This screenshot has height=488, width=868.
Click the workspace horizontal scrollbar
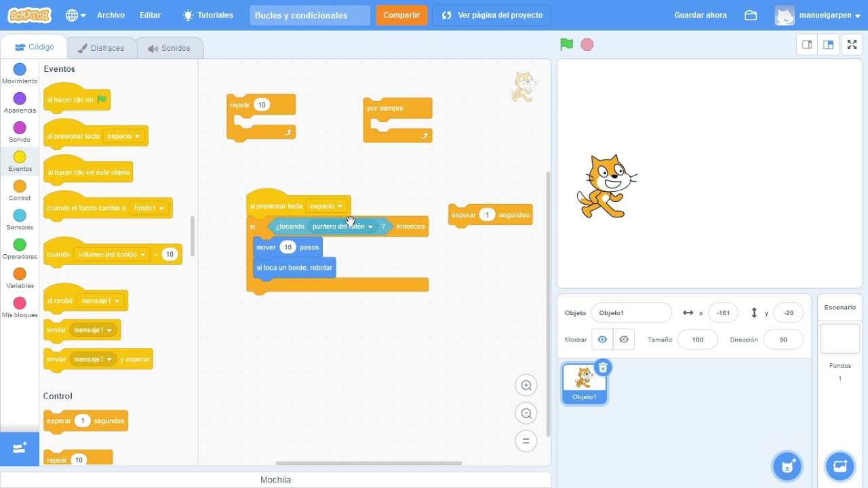pyautogui.click(x=369, y=464)
